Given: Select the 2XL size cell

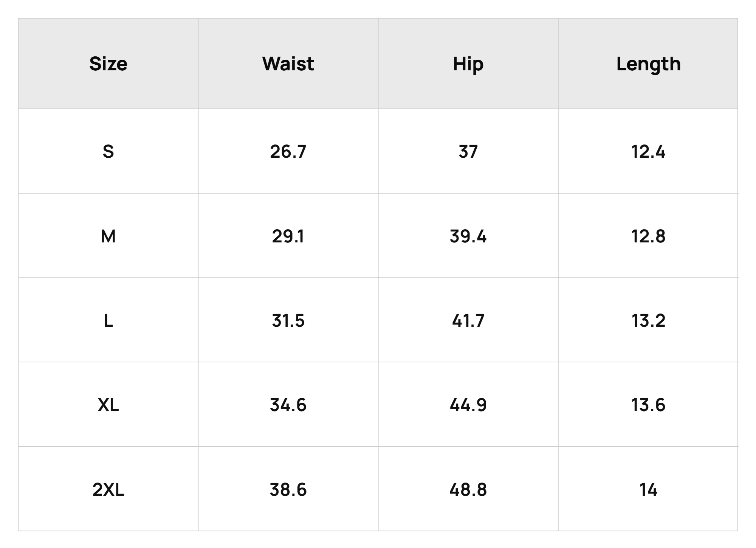Looking at the screenshot, I should (x=108, y=489).
